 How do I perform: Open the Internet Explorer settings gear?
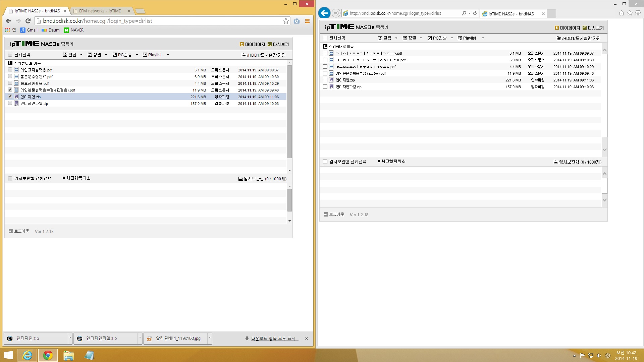(x=638, y=13)
